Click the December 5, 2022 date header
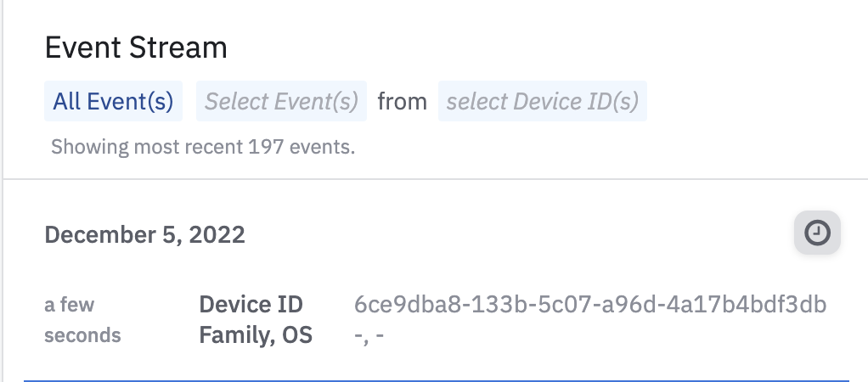868x382 pixels. click(144, 234)
